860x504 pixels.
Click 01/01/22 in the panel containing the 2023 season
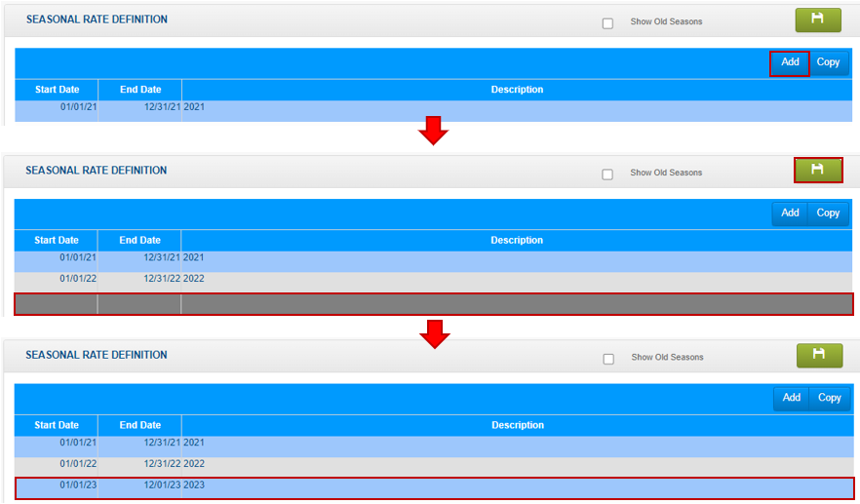click(x=78, y=464)
